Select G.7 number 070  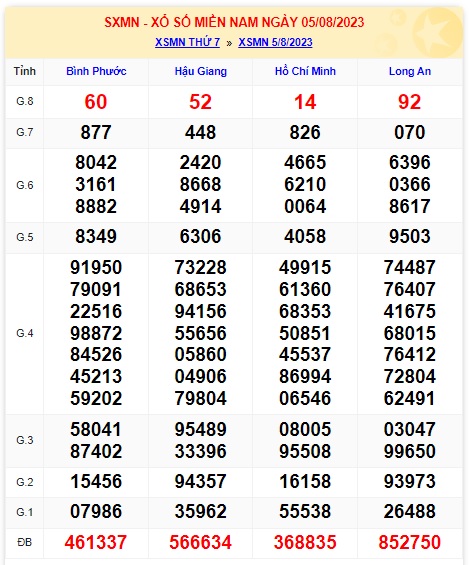click(409, 132)
